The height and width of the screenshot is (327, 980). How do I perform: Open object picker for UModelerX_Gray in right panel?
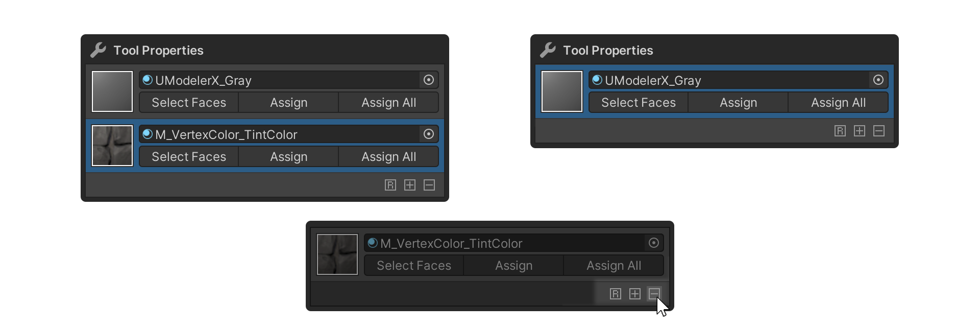click(878, 80)
